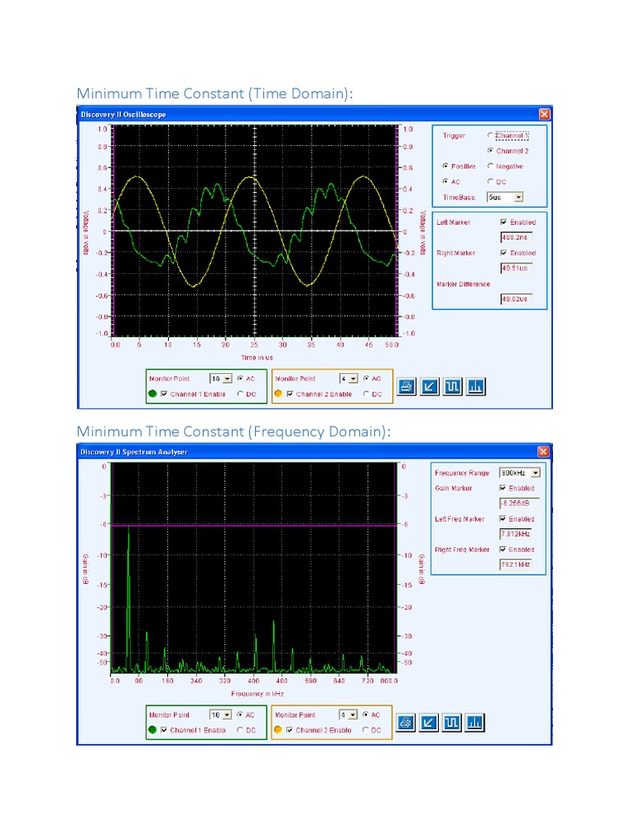This screenshot has width=630, height=840.
Task: Click the print icon in the Oscilloscope window
Action: [407, 386]
